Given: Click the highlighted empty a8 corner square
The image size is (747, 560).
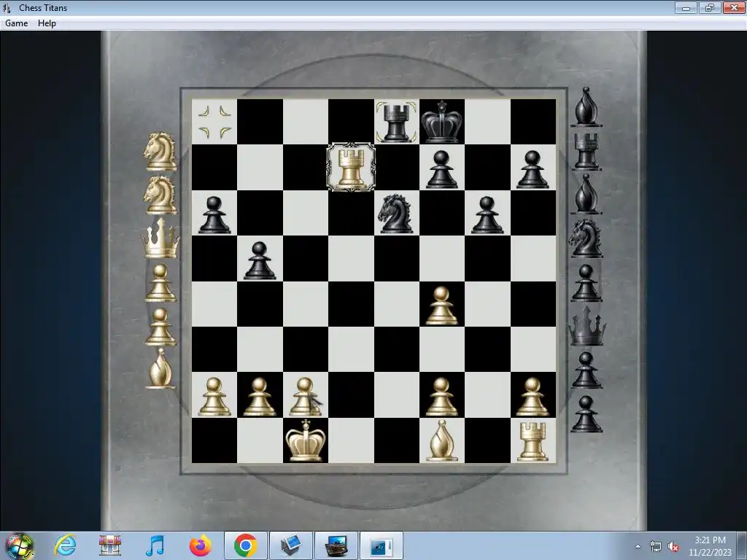Looking at the screenshot, I should click(x=214, y=122).
